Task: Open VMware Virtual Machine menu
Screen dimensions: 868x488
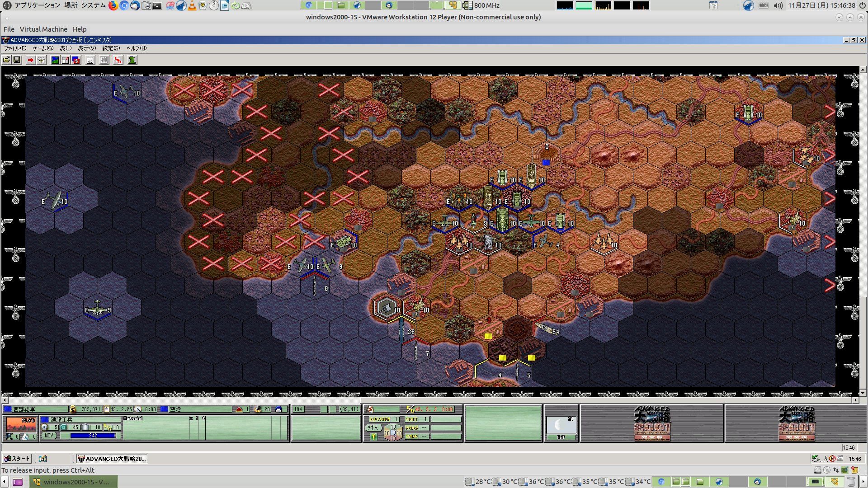Action: coord(43,29)
